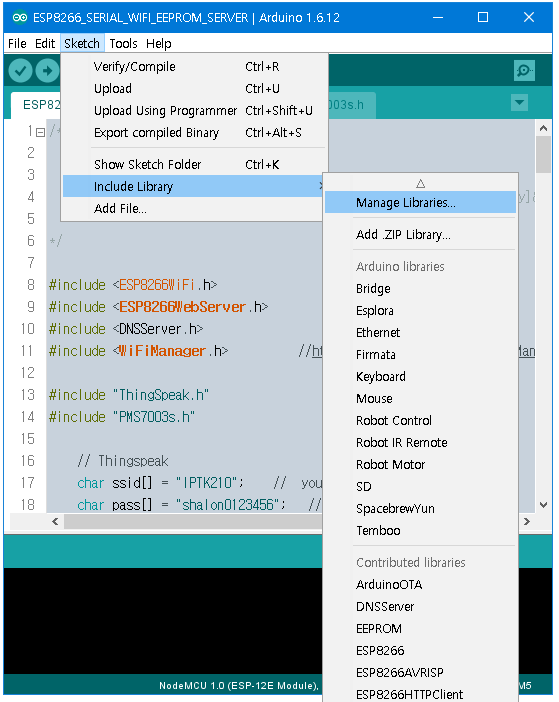Click the ESP8266WiFi.h include on line 8
This screenshot has width=559, height=702.
(x=133, y=285)
